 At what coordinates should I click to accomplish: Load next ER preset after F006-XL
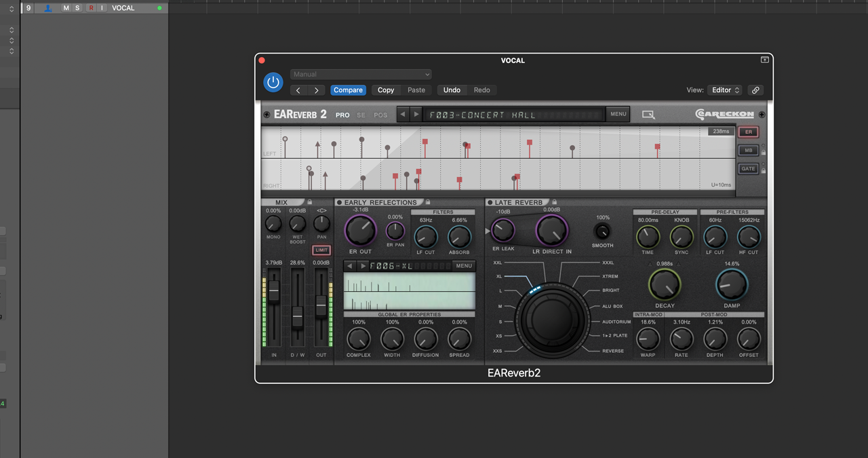363,266
